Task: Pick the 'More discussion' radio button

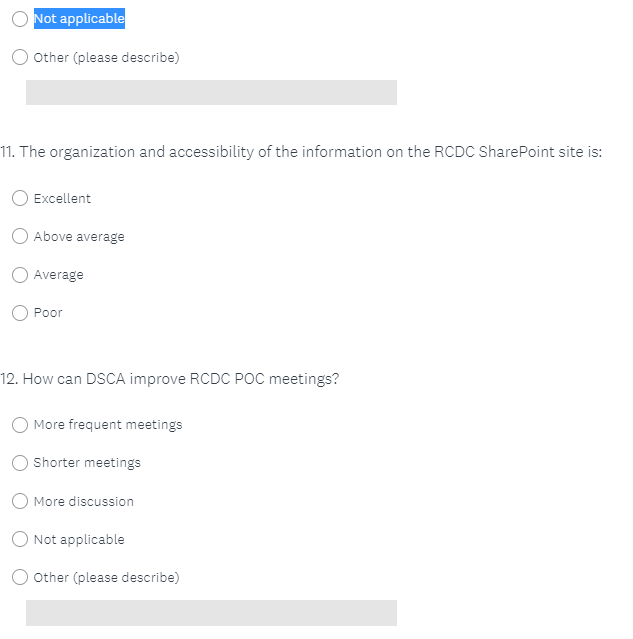Action: click(20, 501)
